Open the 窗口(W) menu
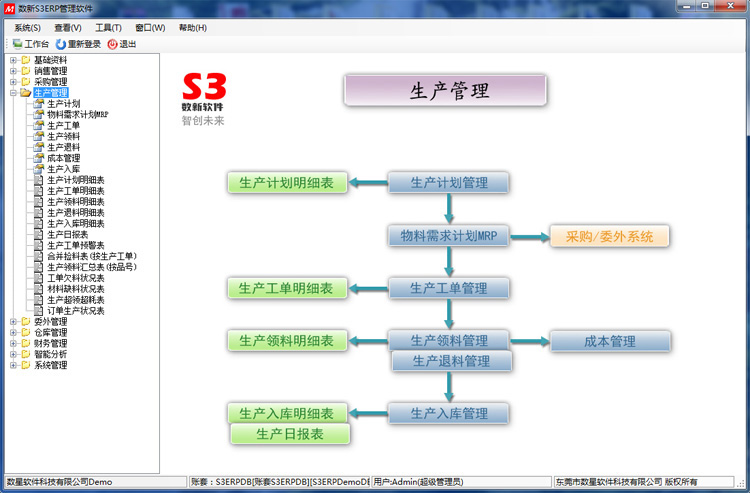The image size is (750, 493). pos(150,28)
